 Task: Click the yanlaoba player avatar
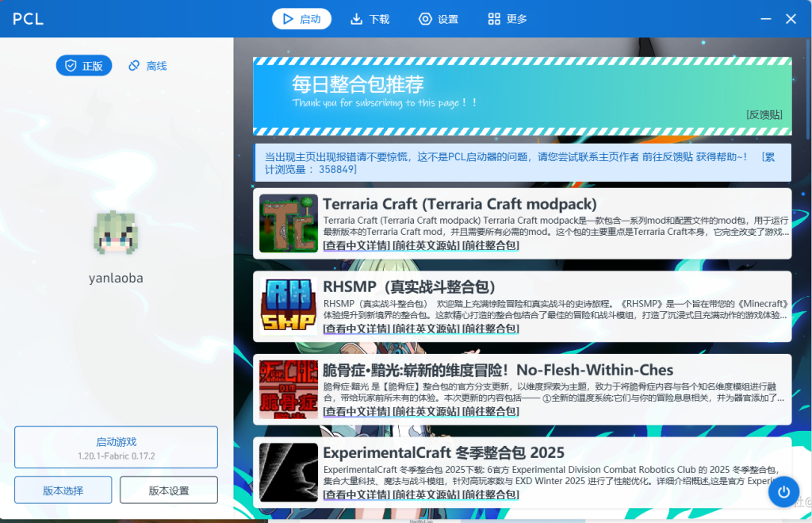(116, 235)
